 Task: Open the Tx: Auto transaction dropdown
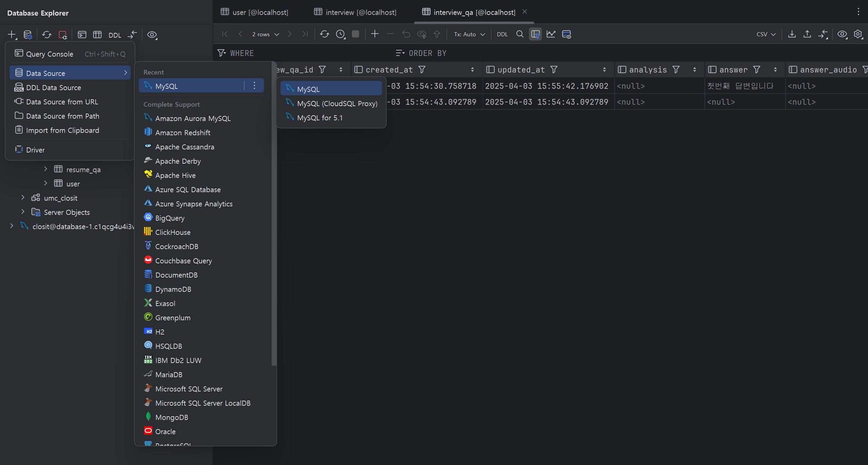click(x=469, y=34)
